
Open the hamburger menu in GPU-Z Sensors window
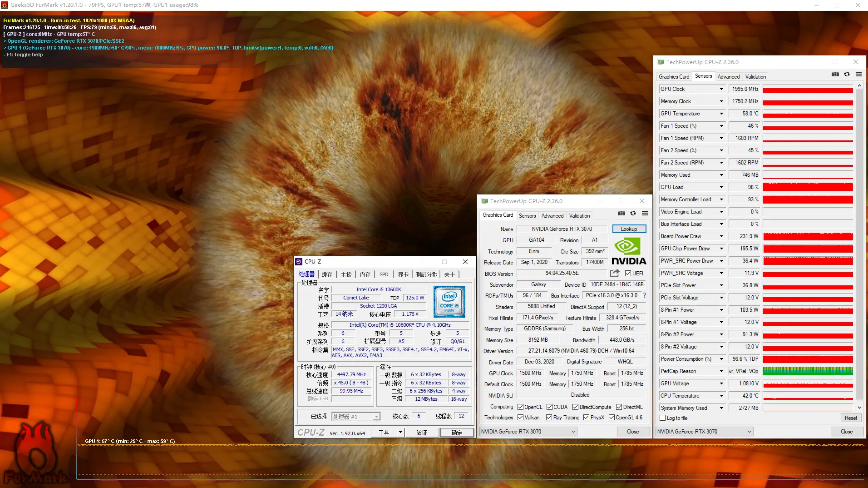[858, 74]
